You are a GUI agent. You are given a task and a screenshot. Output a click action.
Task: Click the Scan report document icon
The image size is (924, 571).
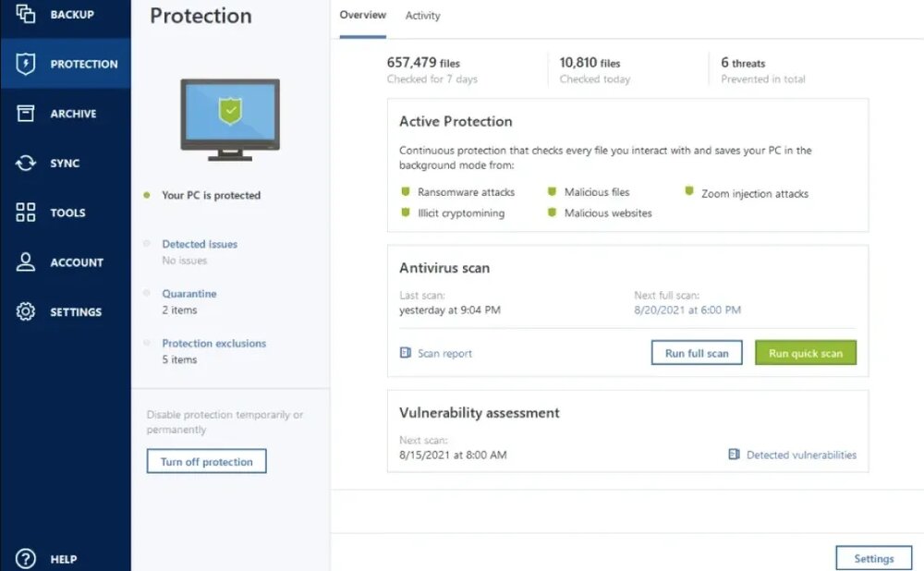404,352
